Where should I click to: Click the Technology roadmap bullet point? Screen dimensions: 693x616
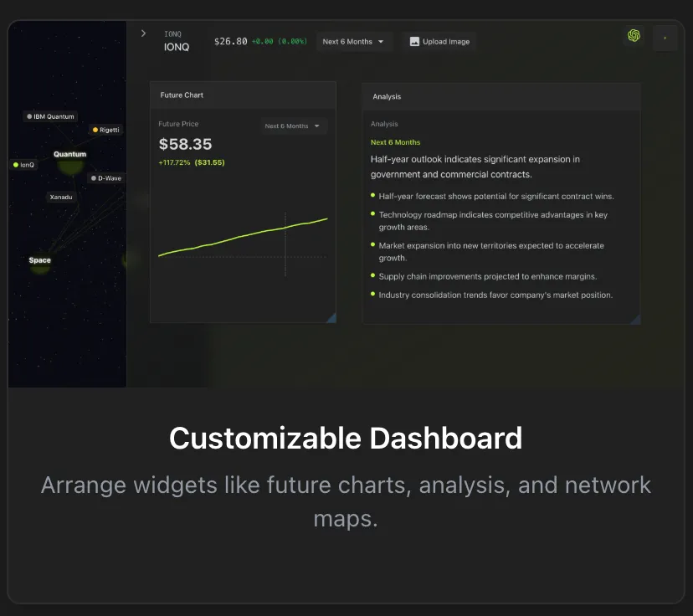493,221
